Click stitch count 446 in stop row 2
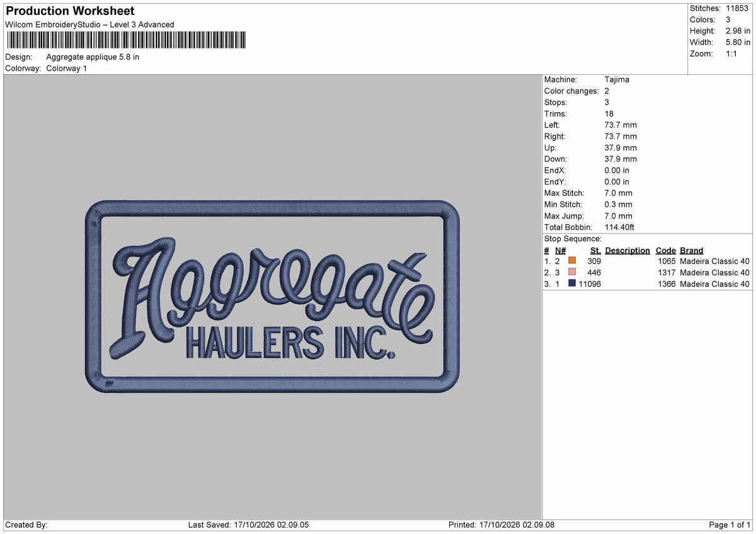The image size is (756, 534). point(594,273)
